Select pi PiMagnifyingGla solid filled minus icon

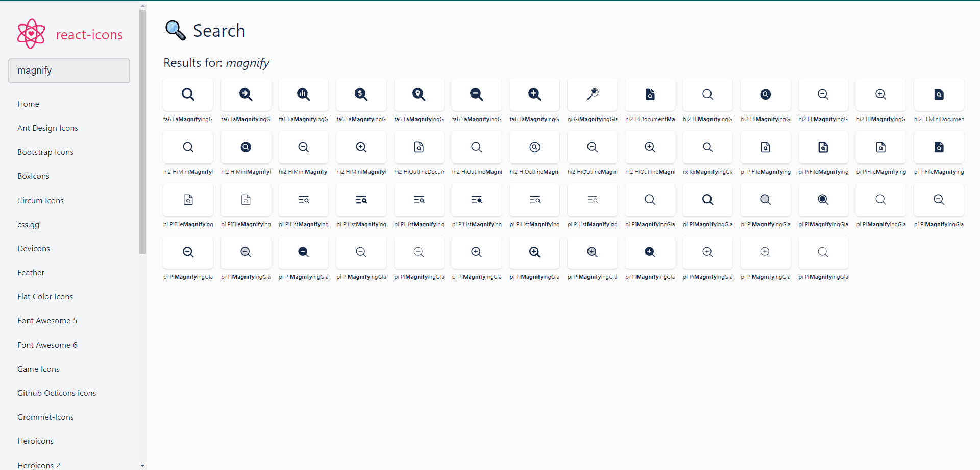tap(303, 252)
